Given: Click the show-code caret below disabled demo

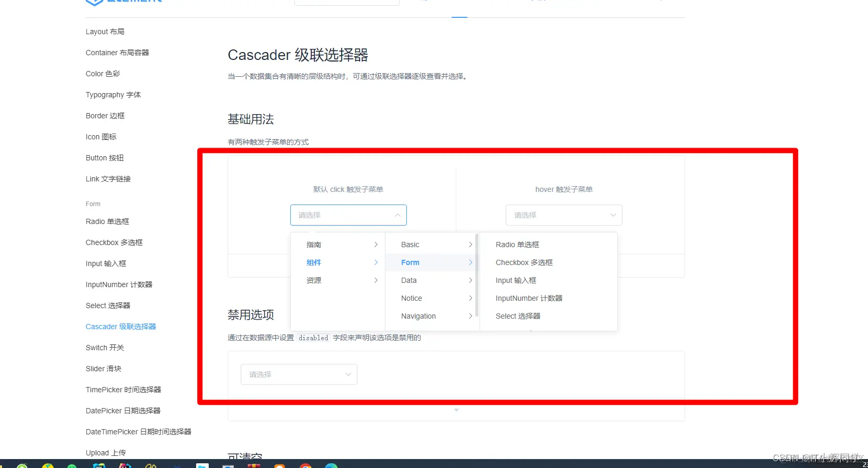Looking at the screenshot, I should click(456, 410).
